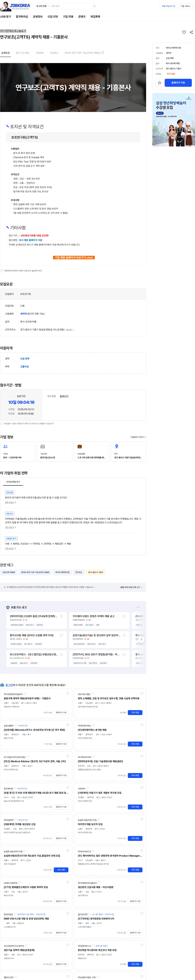Open 공채정보 menu
This screenshot has height=980, width=195.
[x=38, y=17]
